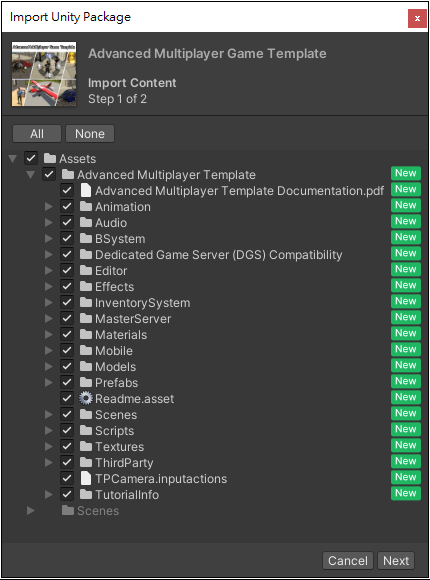Image resolution: width=430 pixels, height=580 pixels.
Task: Uncheck the Animation folder checkbox
Action: [67, 206]
